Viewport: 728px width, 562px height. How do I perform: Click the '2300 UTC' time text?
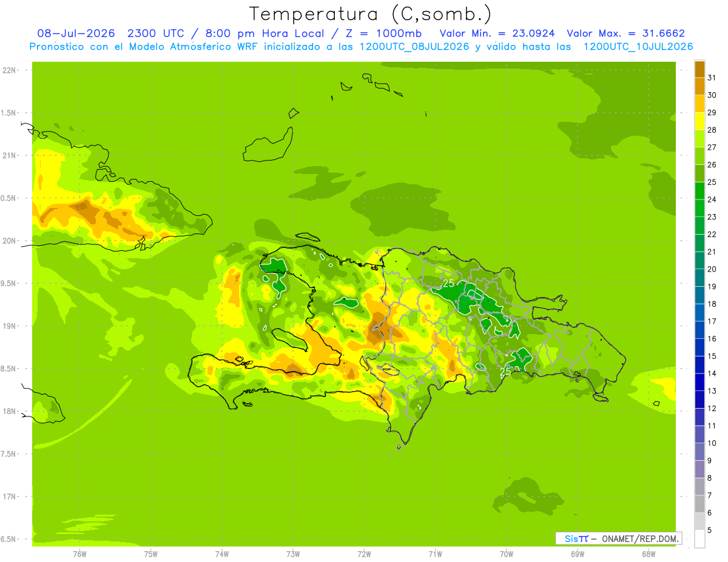tap(157, 33)
